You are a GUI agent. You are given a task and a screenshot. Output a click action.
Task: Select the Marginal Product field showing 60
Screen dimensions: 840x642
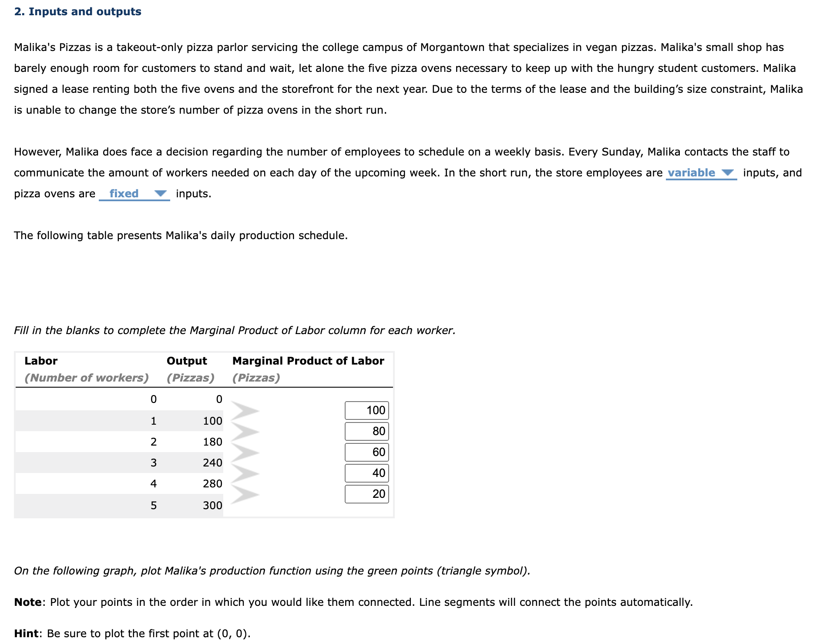366,452
